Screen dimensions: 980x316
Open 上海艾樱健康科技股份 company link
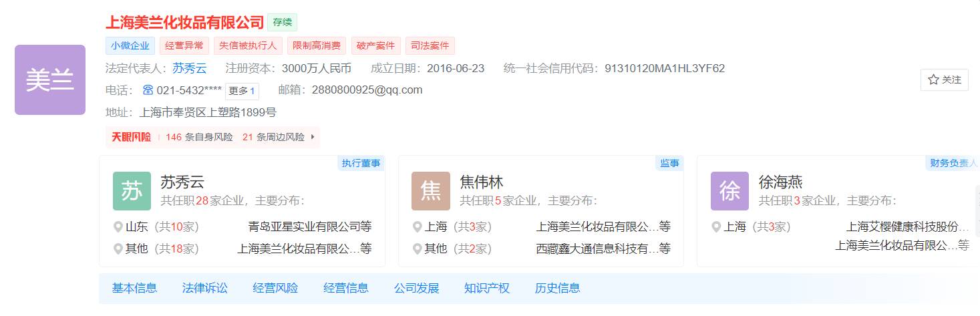(x=907, y=227)
